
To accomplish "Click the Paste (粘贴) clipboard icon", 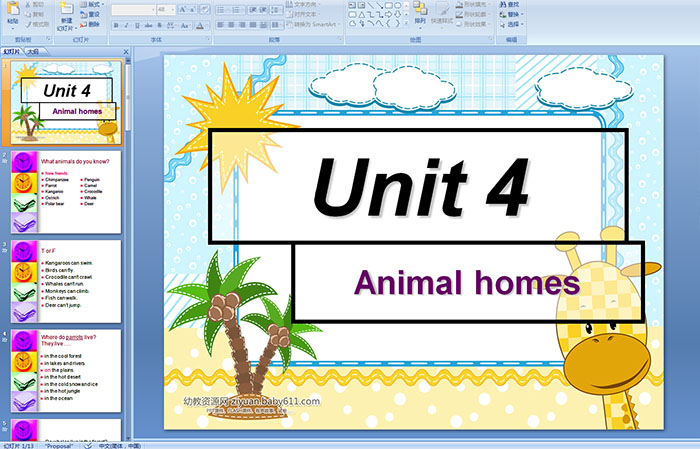I will [13, 10].
